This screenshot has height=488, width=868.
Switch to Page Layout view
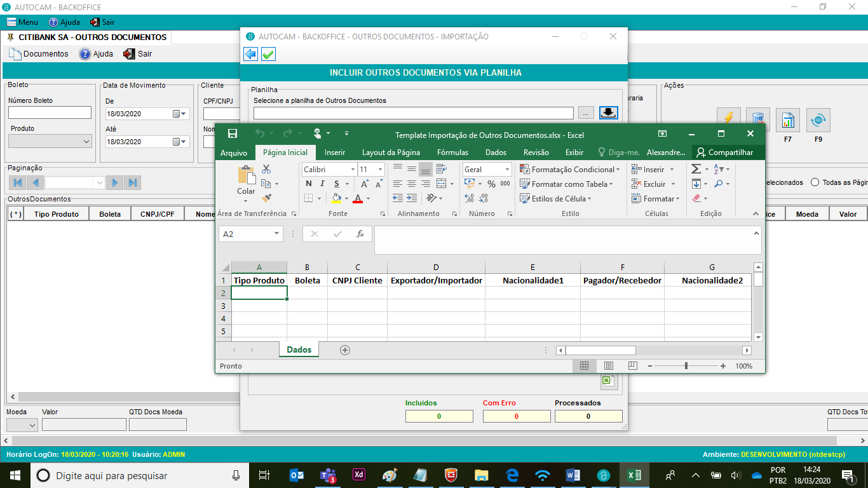tap(608, 366)
